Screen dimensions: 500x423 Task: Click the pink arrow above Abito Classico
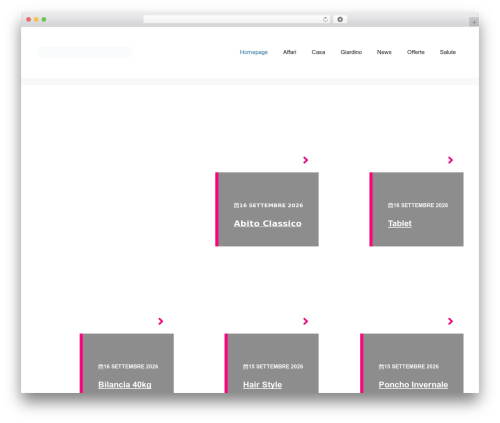pyautogui.click(x=305, y=160)
